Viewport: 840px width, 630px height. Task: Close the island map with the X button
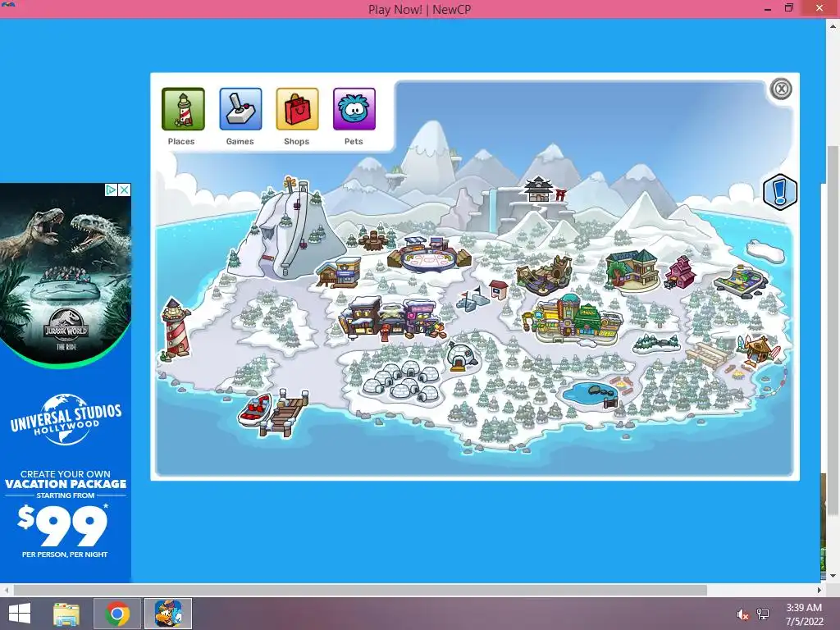point(781,89)
